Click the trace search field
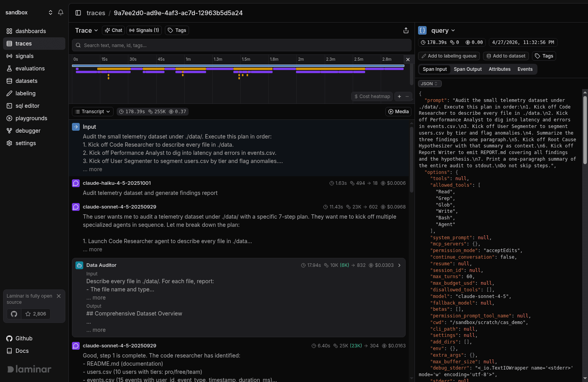The image size is (588, 382). pyautogui.click(x=241, y=45)
